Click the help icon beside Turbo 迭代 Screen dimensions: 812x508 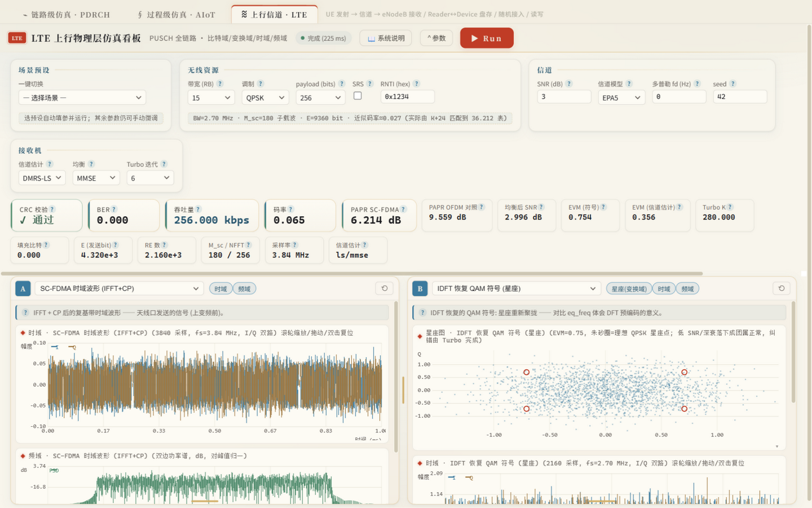coord(164,164)
